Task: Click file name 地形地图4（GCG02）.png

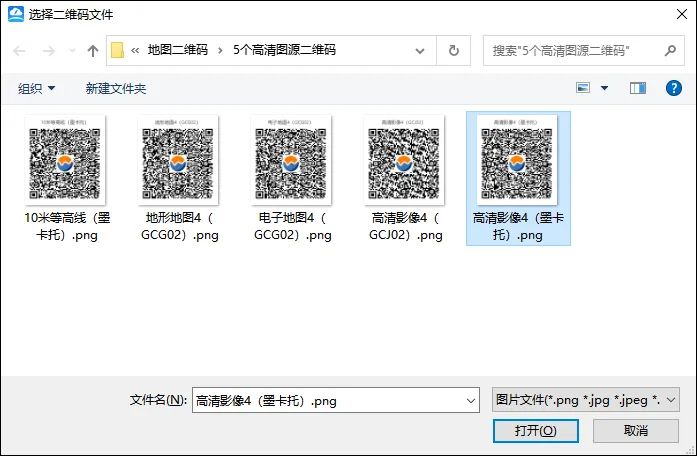Action: [x=180, y=226]
